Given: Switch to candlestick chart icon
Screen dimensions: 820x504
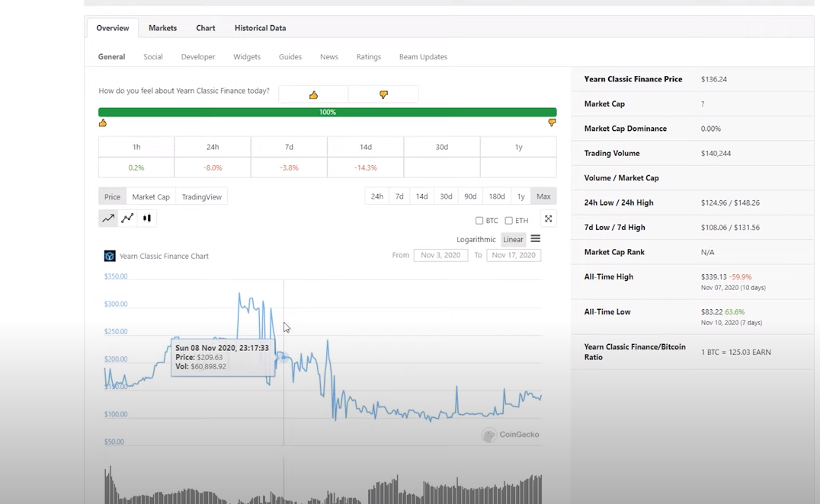Looking at the screenshot, I should pos(147,219).
